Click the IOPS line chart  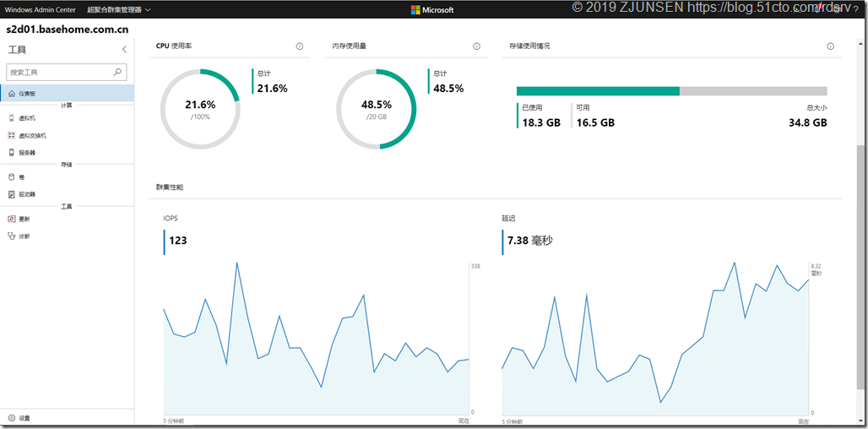coord(316,339)
